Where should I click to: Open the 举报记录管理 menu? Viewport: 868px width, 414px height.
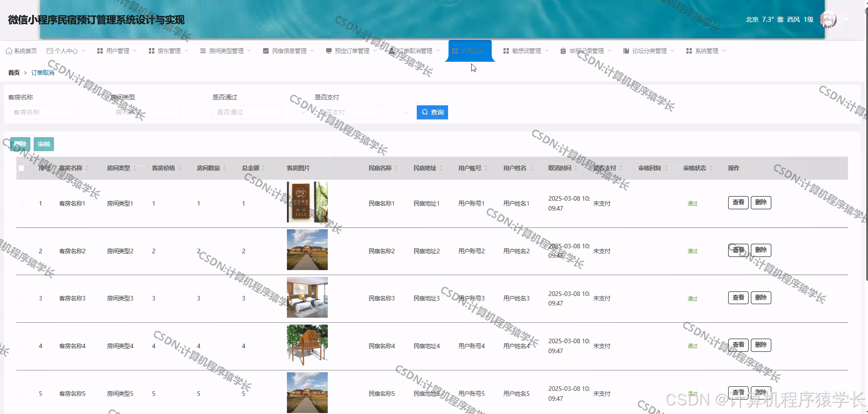tap(586, 51)
